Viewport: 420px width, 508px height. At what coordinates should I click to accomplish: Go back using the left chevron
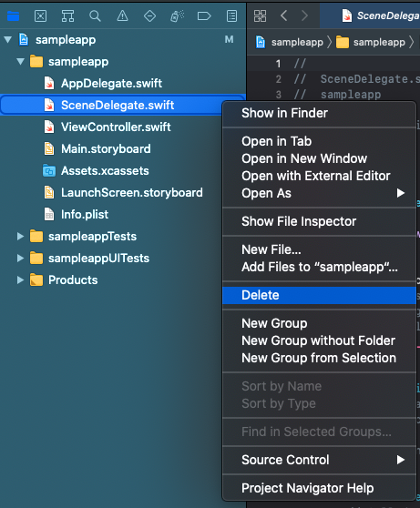pyautogui.click(x=283, y=15)
